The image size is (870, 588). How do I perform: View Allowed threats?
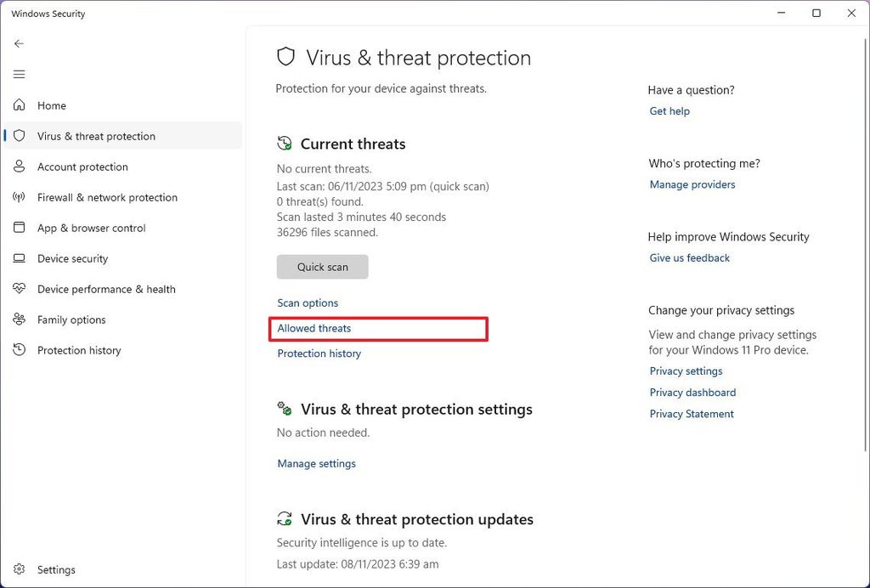click(314, 329)
